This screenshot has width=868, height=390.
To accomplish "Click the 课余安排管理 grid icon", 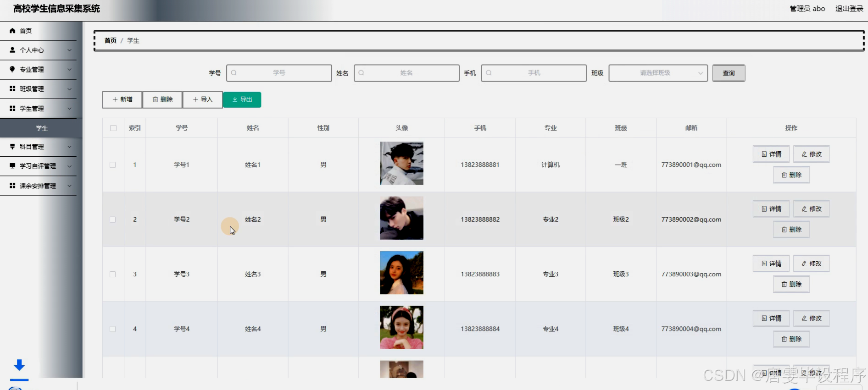I will (12, 186).
